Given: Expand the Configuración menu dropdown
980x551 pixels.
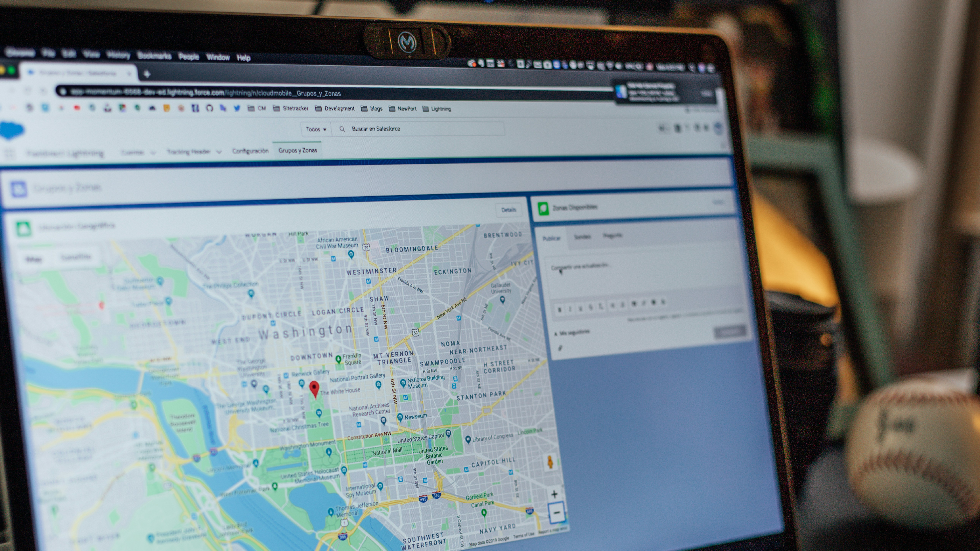Looking at the screenshot, I should click(x=249, y=149).
